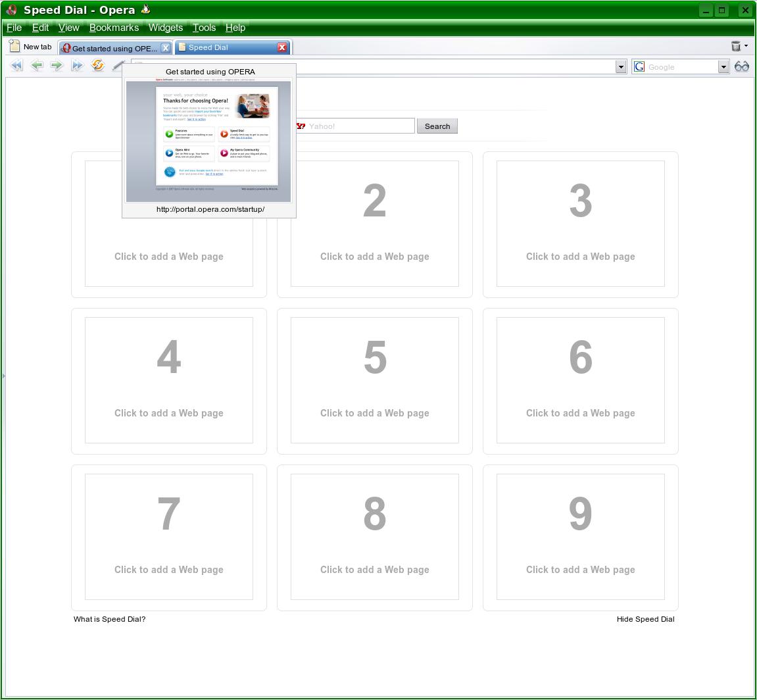Click the panel toggle on the left window edge
The image size is (757, 700).
(3, 376)
